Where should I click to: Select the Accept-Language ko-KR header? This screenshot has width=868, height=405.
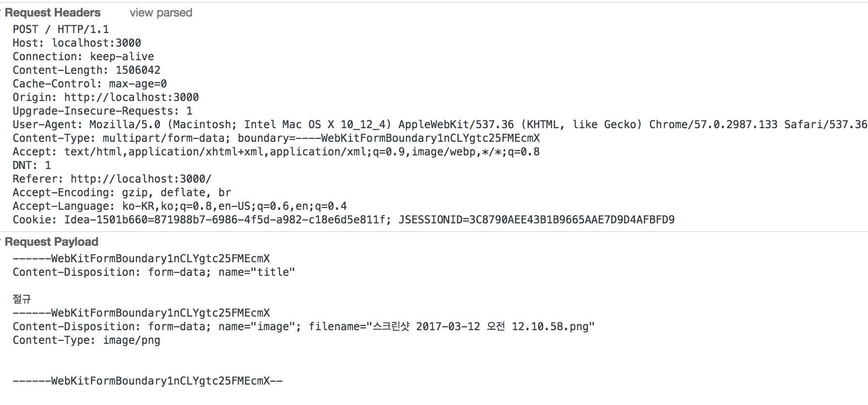[x=180, y=206]
